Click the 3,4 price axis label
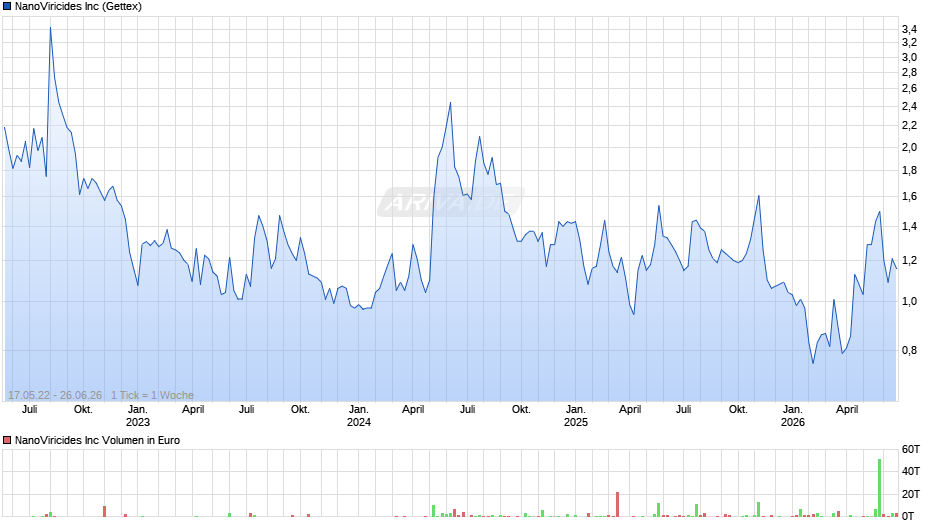The image size is (940, 526). click(909, 29)
